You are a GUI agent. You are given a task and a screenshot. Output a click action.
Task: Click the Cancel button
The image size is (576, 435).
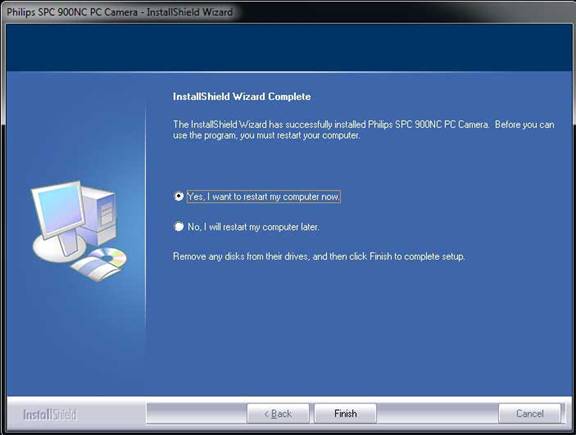[x=529, y=413]
